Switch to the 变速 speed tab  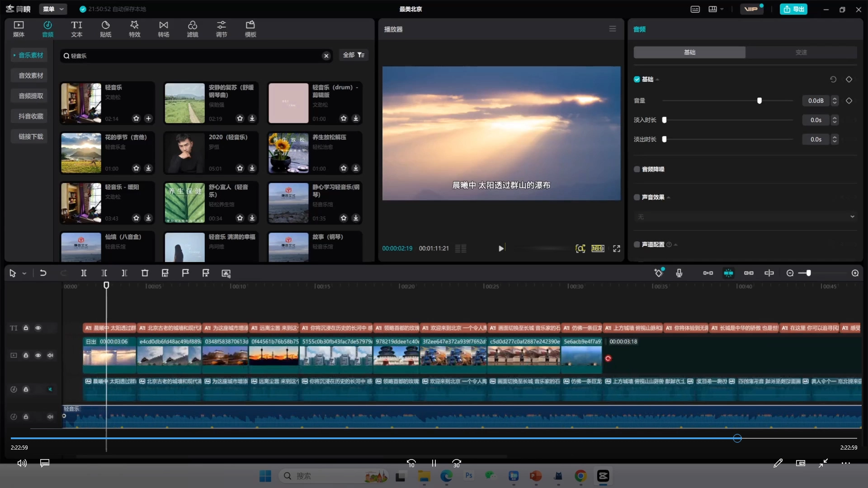801,52
